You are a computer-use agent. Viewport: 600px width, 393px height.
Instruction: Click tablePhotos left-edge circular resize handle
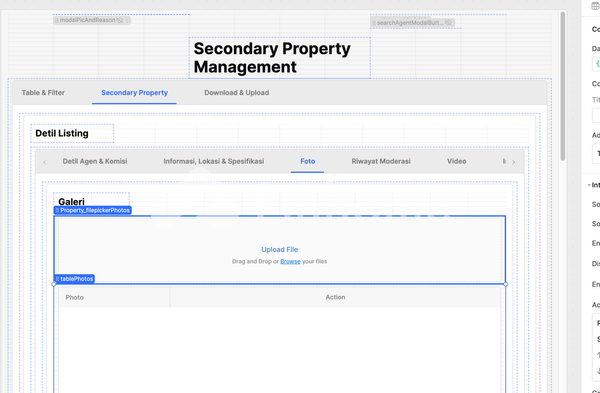[x=54, y=284]
